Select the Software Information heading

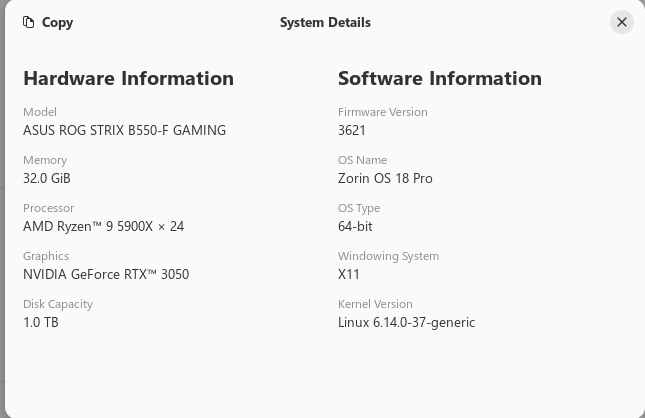440,78
